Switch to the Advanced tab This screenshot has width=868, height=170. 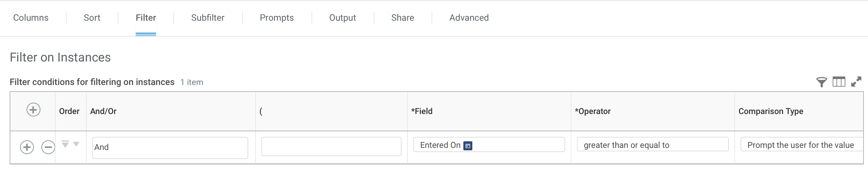pyautogui.click(x=469, y=18)
